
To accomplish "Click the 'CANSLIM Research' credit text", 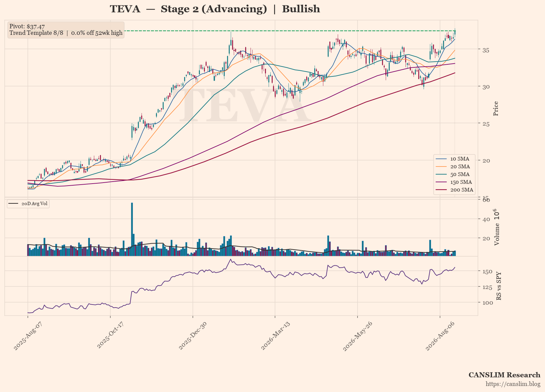I will (x=504, y=375).
